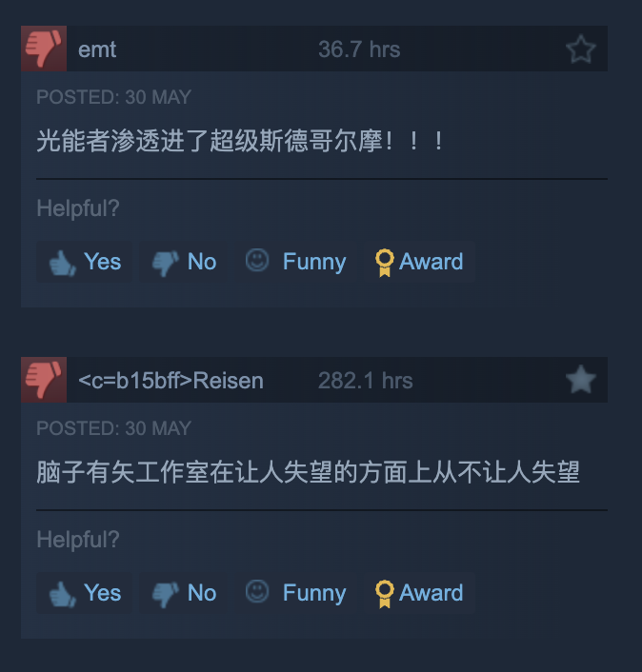The width and height of the screenshot is (642, 672).
Task: Click the 282.1 hrs playtime text
Action: tap(366, 381)
